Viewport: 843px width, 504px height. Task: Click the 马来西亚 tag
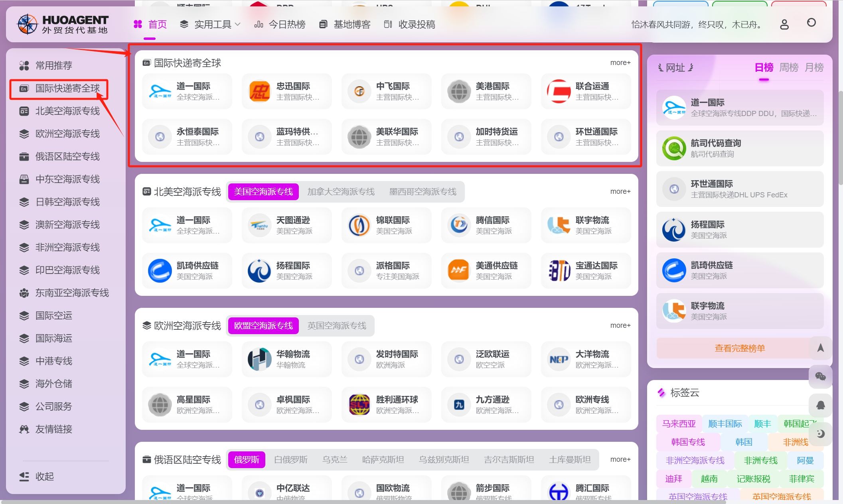[679, 424]
